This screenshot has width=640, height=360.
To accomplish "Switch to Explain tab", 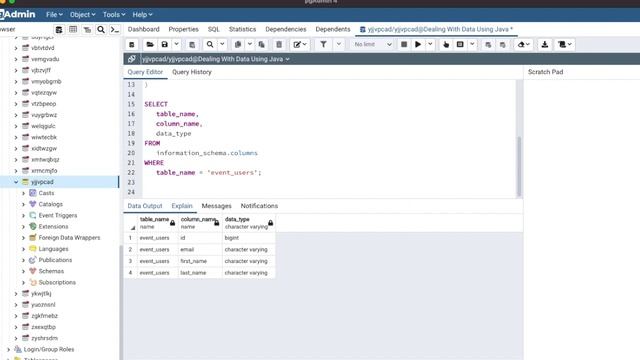I will 182,206.
